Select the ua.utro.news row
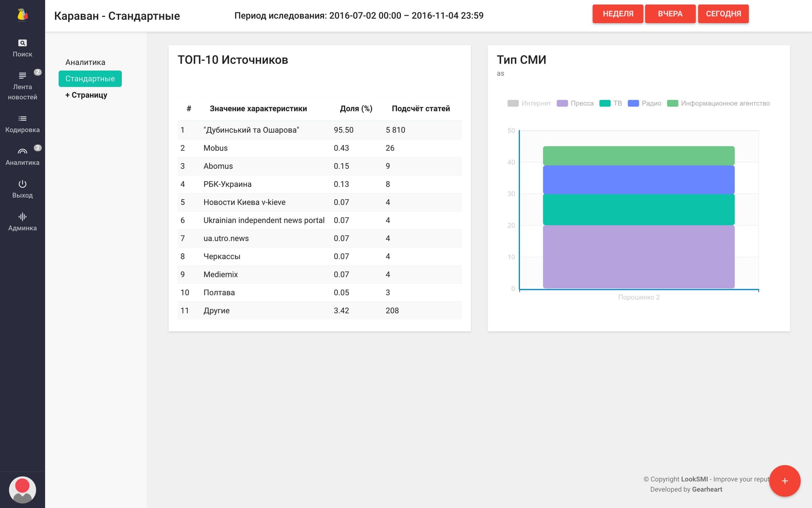The width and height of the screenshot is (812, 508). coord(319,238)
